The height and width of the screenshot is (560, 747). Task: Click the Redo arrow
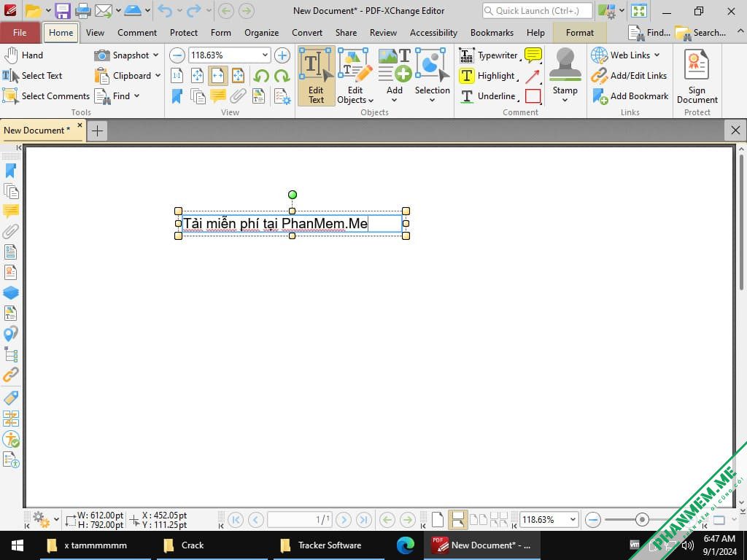[194, 10]
